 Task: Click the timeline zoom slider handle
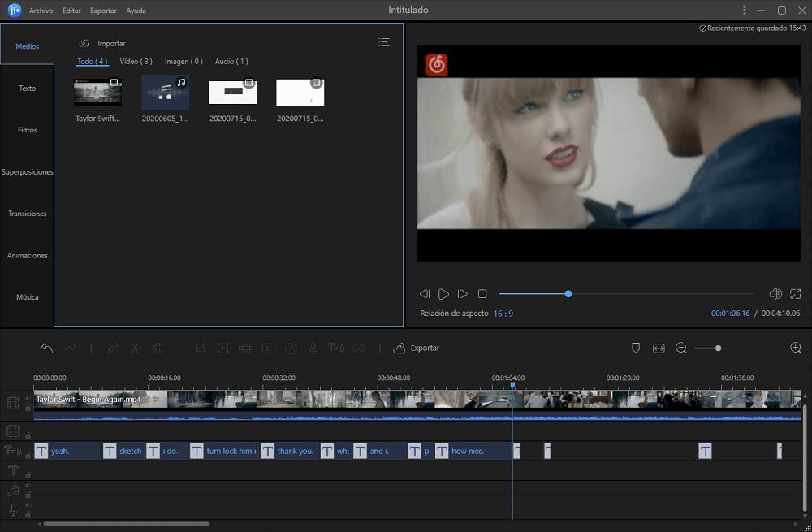pyautogui.click(x=718, y=348)
